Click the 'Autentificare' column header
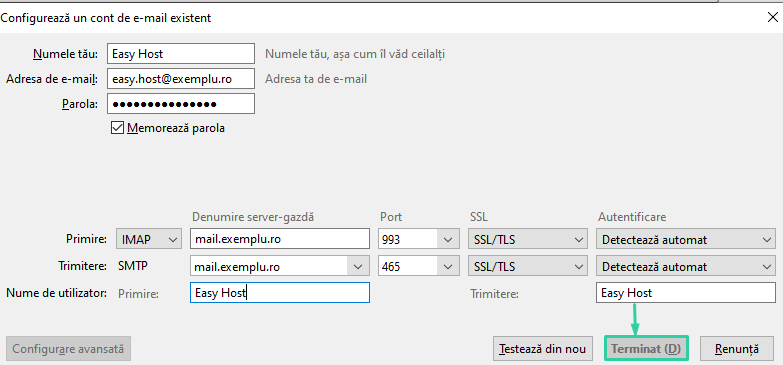This screenshot has width=783, height=365. click(632, 217)
